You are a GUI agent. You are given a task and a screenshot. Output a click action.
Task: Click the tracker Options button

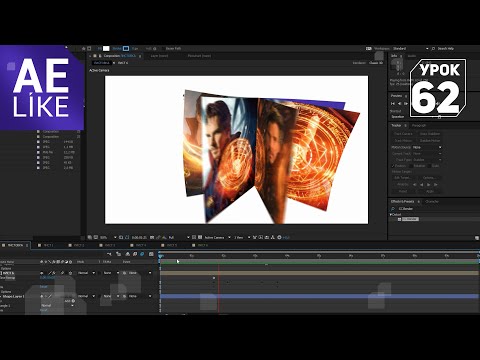tap(429, 178)
